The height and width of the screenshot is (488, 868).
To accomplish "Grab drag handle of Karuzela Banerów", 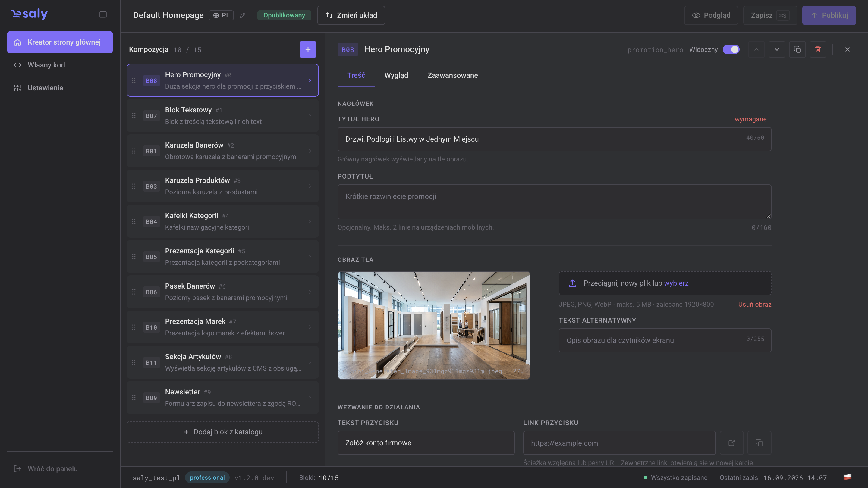I will pyautogui.click(x=134, y=151).
